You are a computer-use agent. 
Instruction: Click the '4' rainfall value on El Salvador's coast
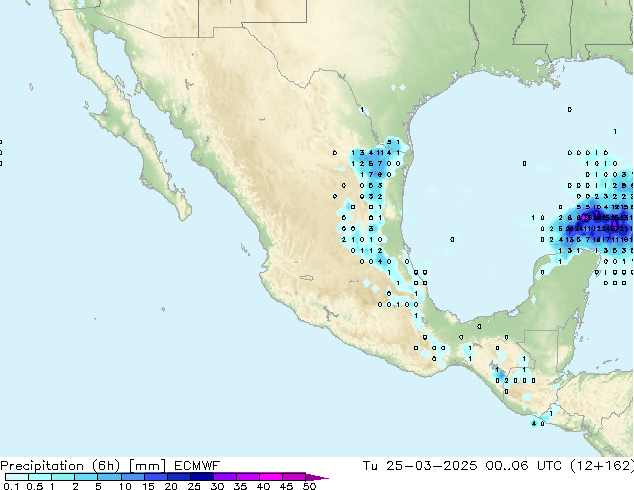534,424
